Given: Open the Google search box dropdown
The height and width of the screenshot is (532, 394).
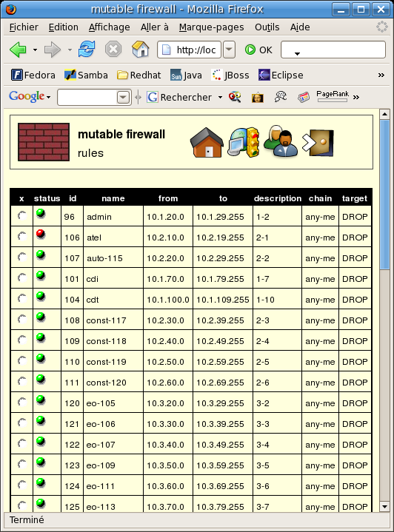Looking at the screenshot, I should (x=123, y=98).
